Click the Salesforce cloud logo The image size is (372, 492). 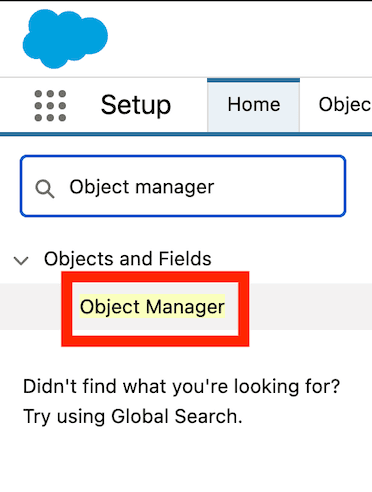coord(65,39)
